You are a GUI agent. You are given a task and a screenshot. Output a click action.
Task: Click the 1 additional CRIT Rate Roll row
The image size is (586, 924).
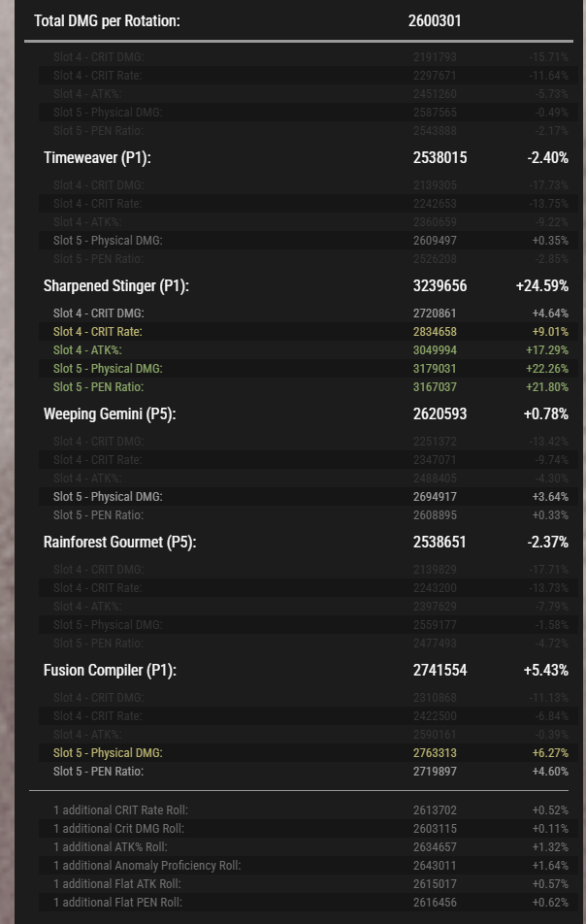pyautogui.click(x=308, y=810)
